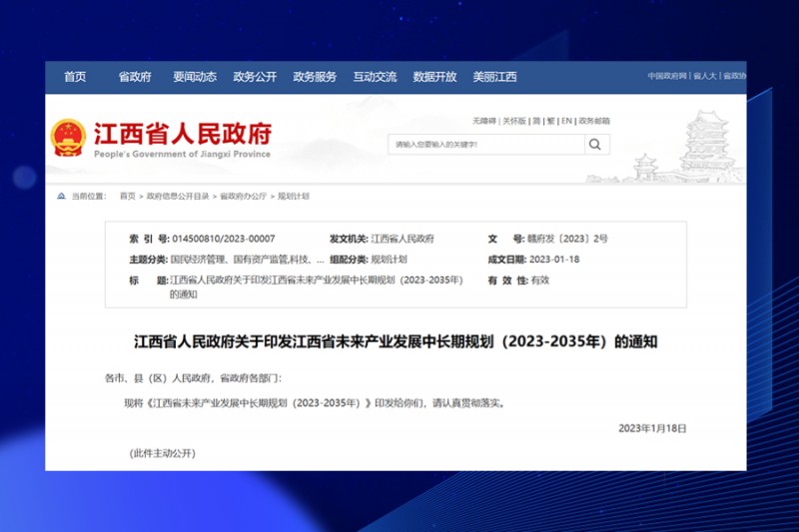Click 中国政府网 link at top right
Screen dimensions: 799x532
click(x=666, y=76)
